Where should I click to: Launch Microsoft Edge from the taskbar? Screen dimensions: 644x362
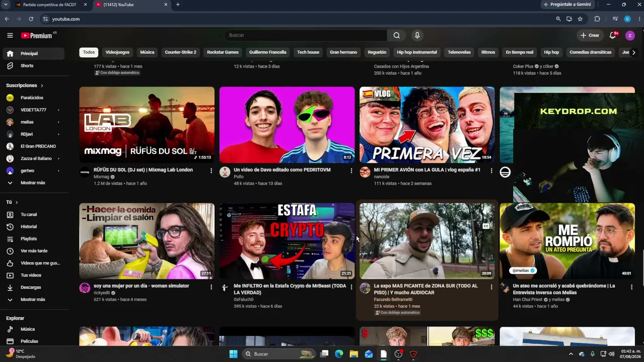click(339, 354)
